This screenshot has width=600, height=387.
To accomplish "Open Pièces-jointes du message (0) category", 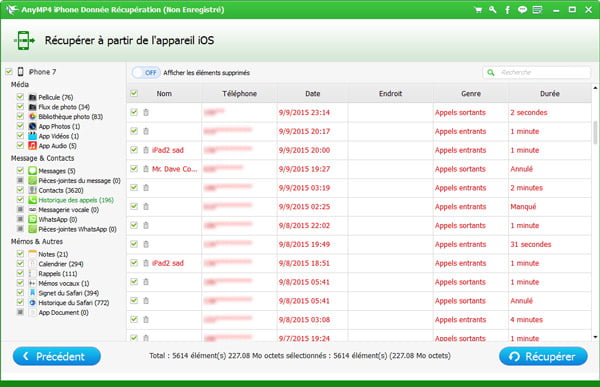I will pyautogui.click(x=79, y=181).
